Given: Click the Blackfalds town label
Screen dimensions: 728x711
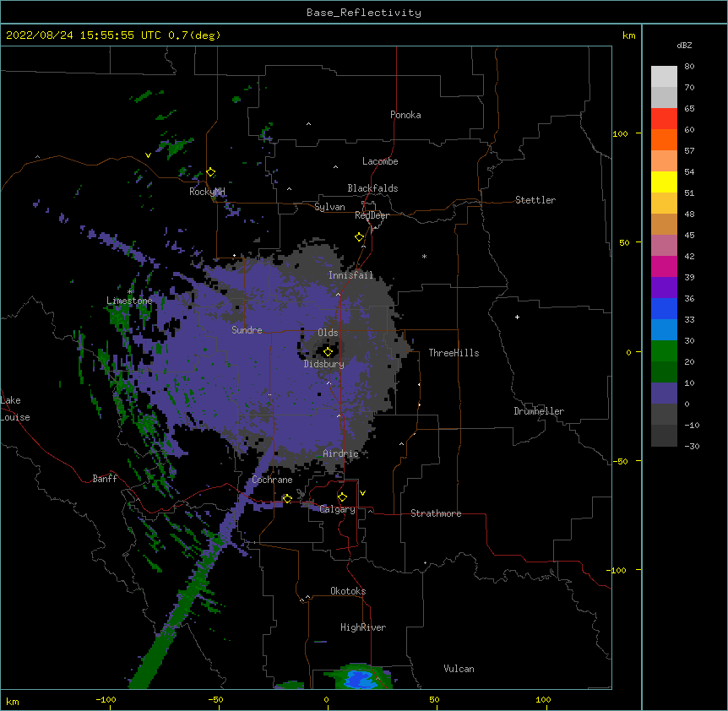Looking at the screenshot, I should coord(372,188).
